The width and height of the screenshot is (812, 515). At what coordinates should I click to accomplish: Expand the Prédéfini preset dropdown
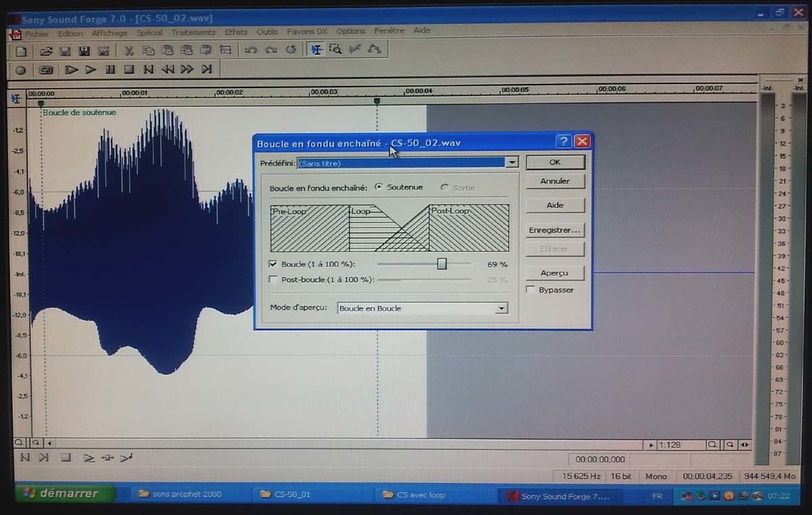click(512, 163)
